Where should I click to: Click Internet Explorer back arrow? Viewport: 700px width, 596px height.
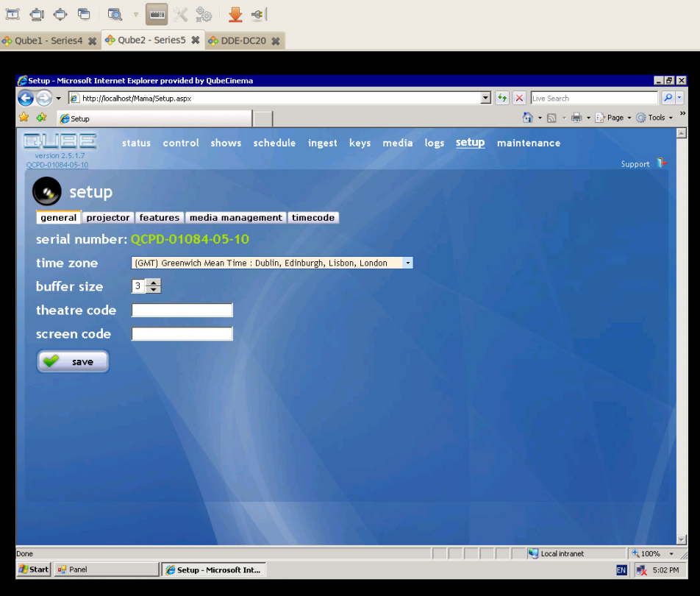pos(26,98)
